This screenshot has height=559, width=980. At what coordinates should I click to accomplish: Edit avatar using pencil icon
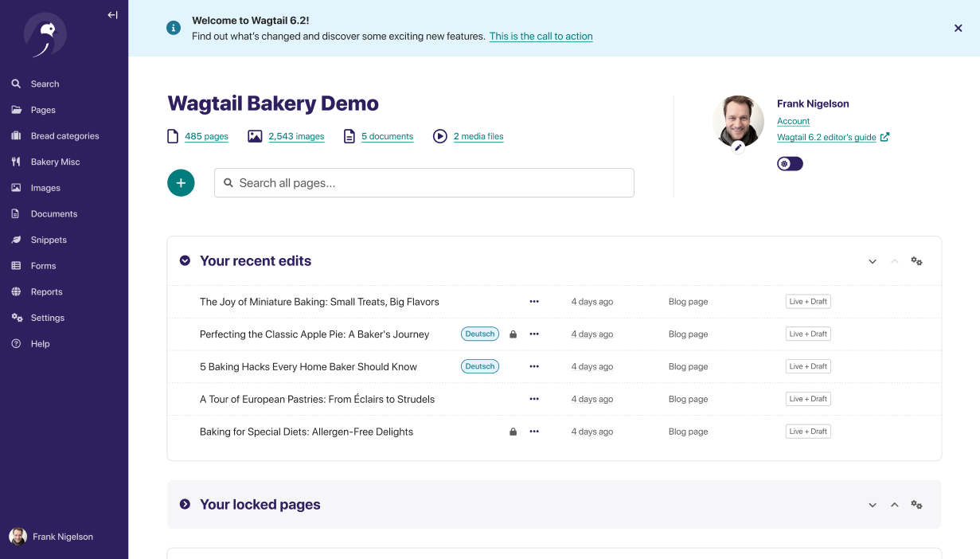coord(738,147)
